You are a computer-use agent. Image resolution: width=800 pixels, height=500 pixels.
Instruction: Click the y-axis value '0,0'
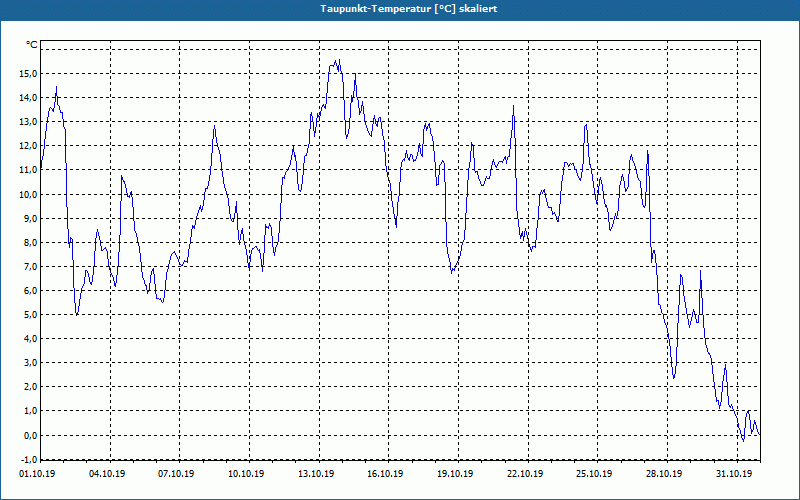[x=30, y=435]
